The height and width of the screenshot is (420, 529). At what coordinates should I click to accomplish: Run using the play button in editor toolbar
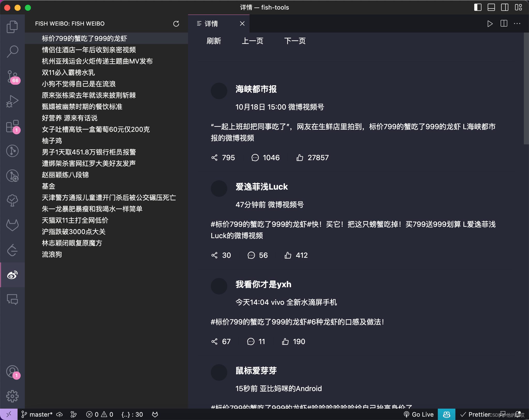pos(490,24)
